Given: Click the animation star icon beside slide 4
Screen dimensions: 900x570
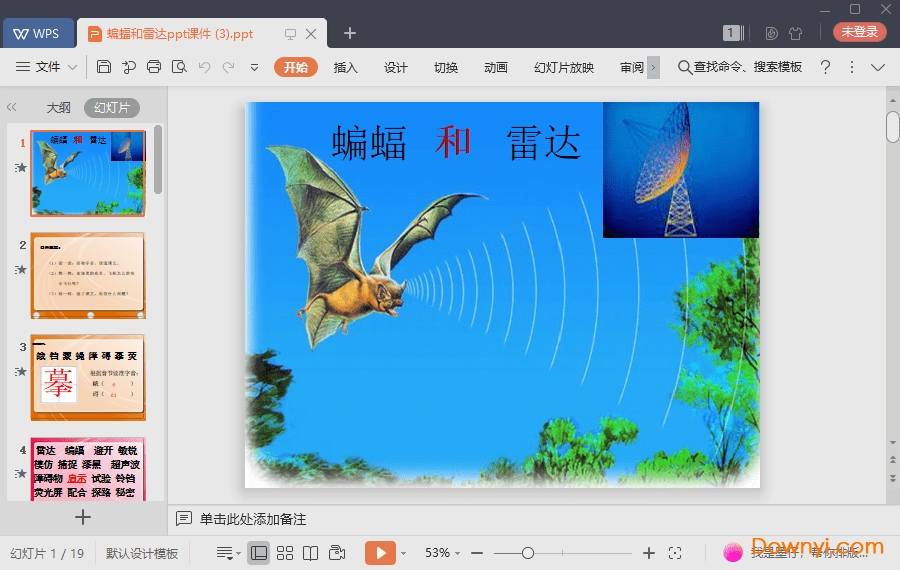Looking at the screenshot, I should click(21, 474).
